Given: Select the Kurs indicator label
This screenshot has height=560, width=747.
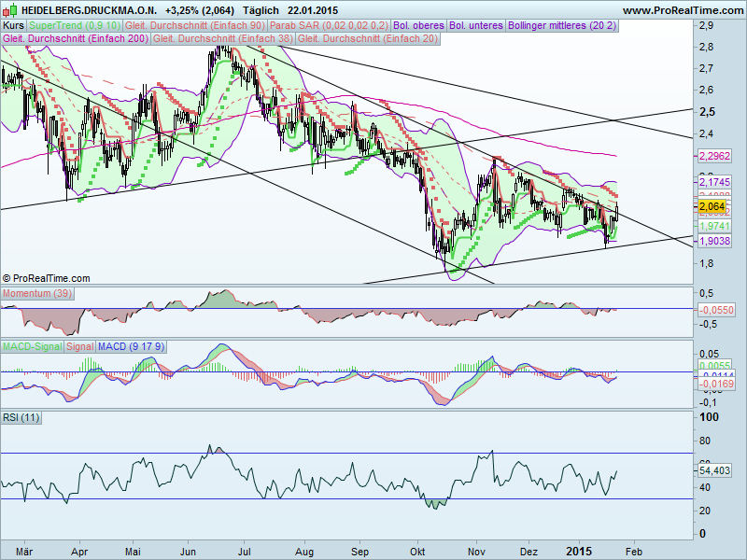Looking at the screenshot, I should coord(14,25).
